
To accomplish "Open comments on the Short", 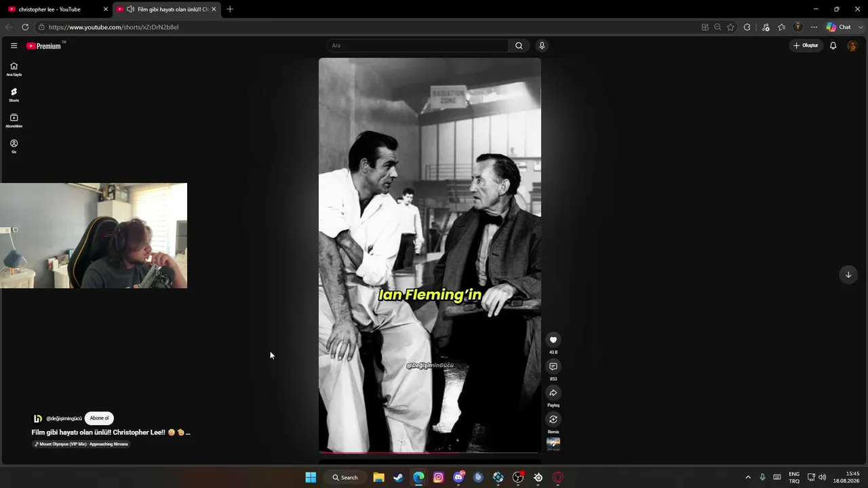I will pyautogui.click(x=553, y=366).
